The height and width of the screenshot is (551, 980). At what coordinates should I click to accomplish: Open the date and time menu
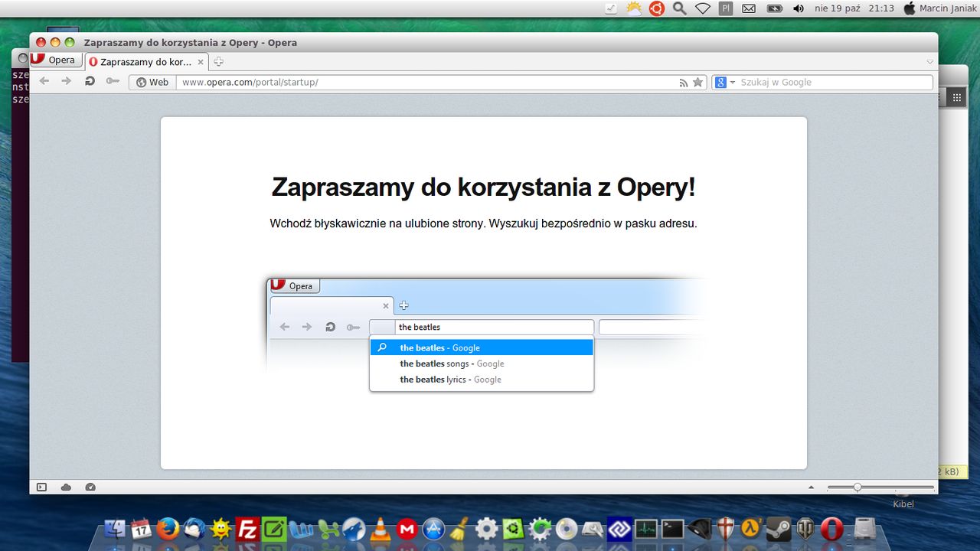[x=854, y=8]
